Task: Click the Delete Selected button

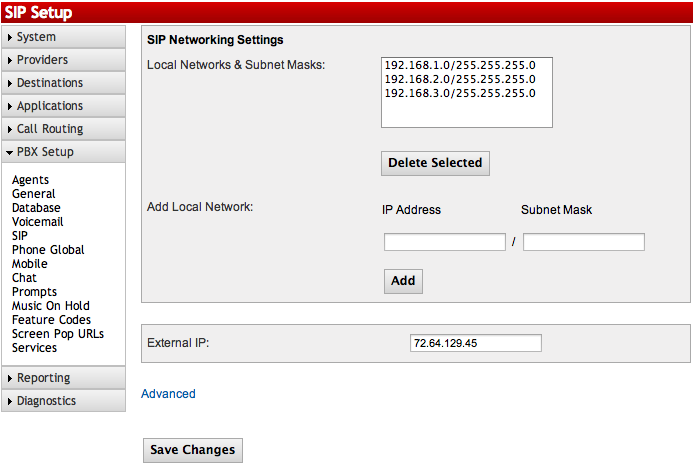Action: (435, 163)
